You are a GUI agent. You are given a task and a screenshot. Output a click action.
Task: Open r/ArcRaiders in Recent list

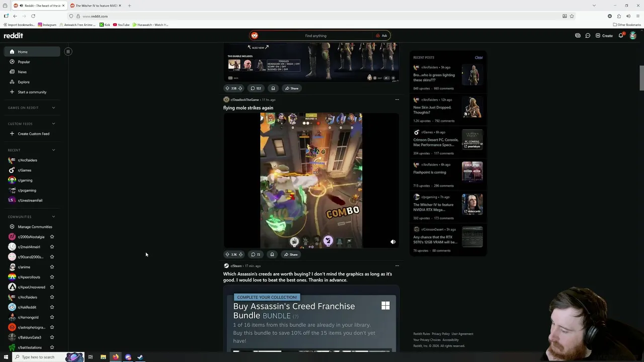[x=32, y=160]
